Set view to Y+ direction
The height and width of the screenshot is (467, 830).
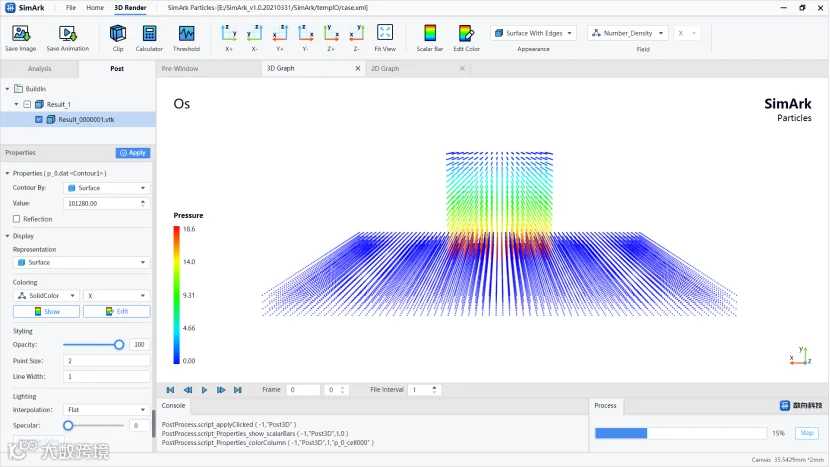(x=280, y=38)
